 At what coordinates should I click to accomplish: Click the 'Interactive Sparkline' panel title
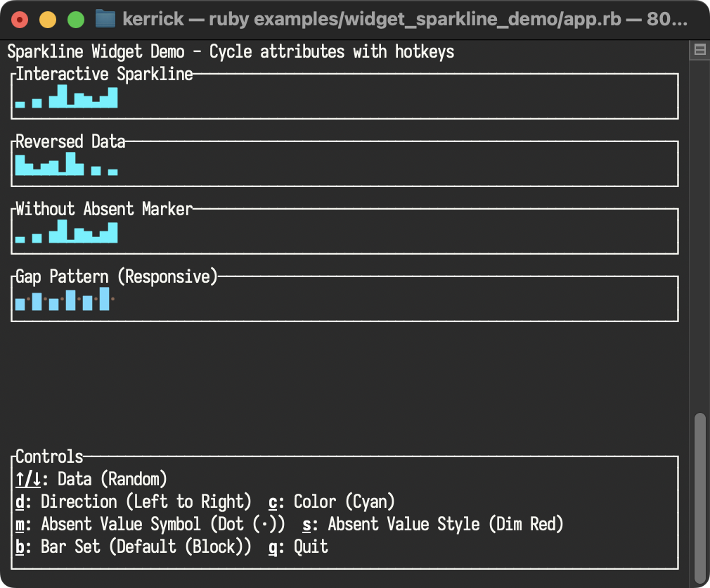click(104, 74)
